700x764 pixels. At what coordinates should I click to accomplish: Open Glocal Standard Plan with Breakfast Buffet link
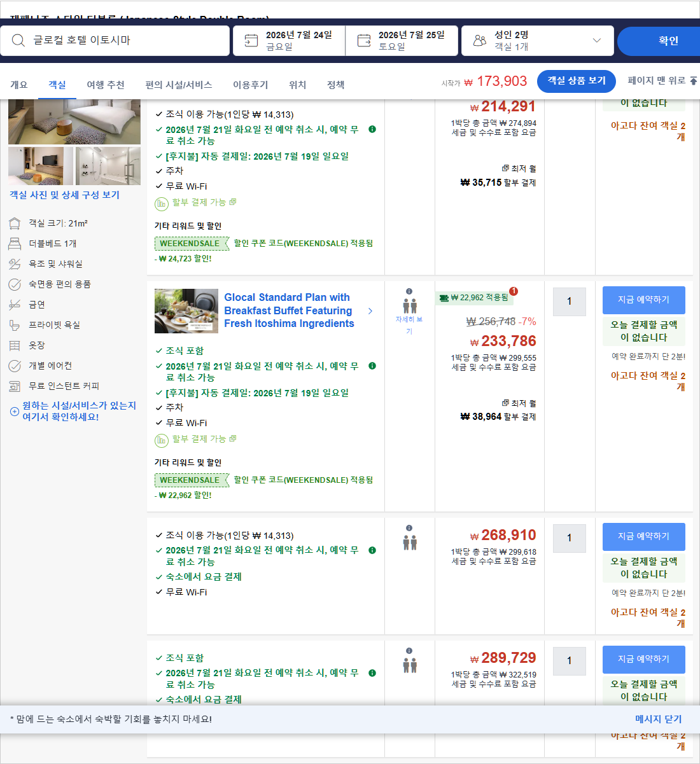point(289,310)
